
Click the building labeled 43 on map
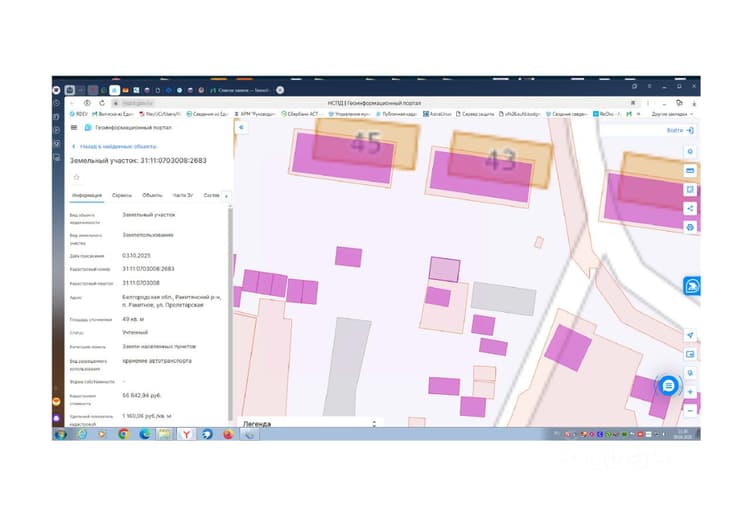click(500, 159)
